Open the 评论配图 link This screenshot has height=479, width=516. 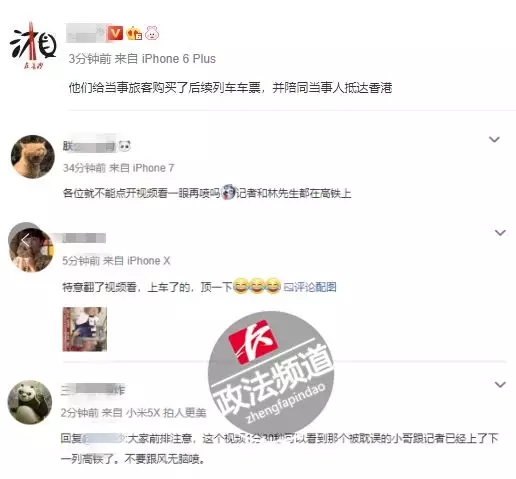point(310,287)
